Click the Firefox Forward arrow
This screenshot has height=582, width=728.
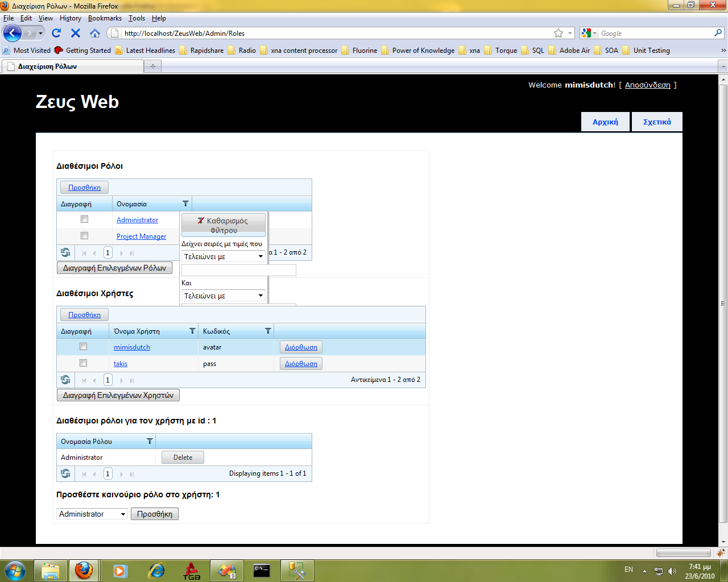pos(29,34)
